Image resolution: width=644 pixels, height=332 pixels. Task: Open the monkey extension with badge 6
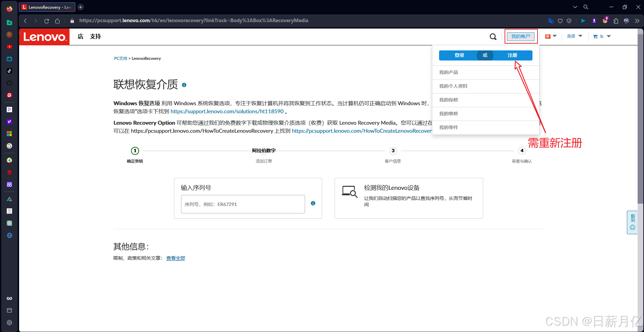(605, 20)
